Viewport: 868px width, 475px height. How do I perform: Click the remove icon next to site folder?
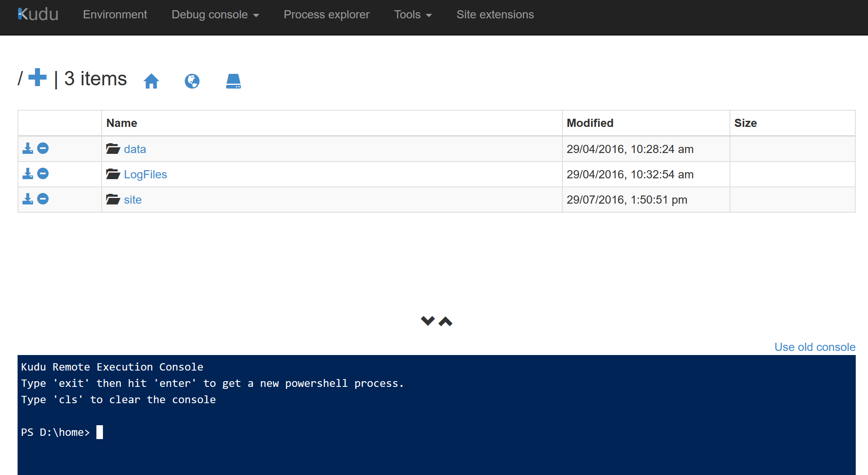[x=43, y=199]
